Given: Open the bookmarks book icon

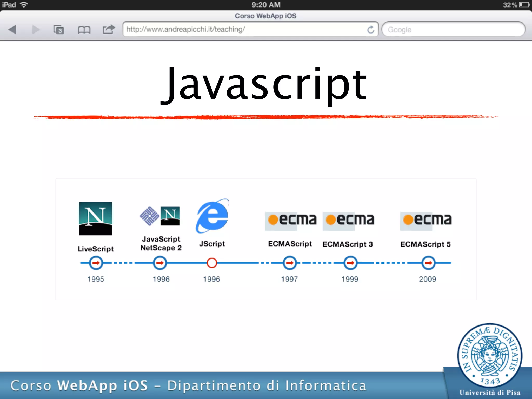Looking at the screenshot, I should click(84, 30).
